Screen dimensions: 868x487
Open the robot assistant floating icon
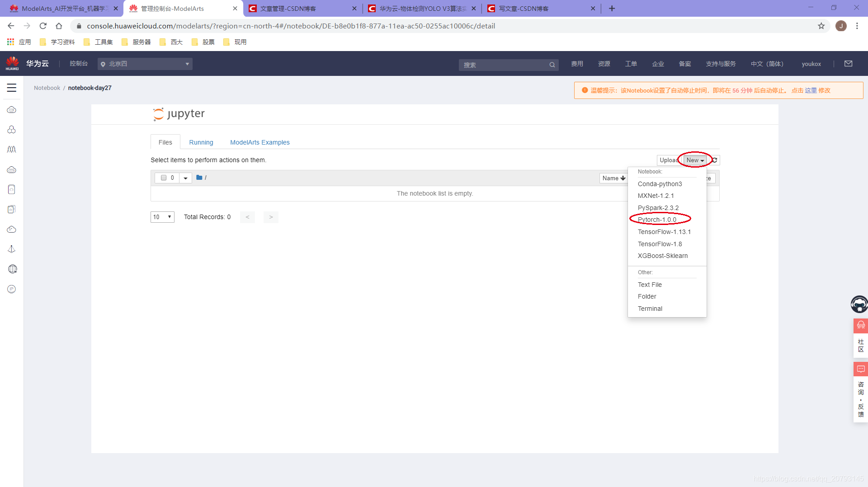[859, 304]
